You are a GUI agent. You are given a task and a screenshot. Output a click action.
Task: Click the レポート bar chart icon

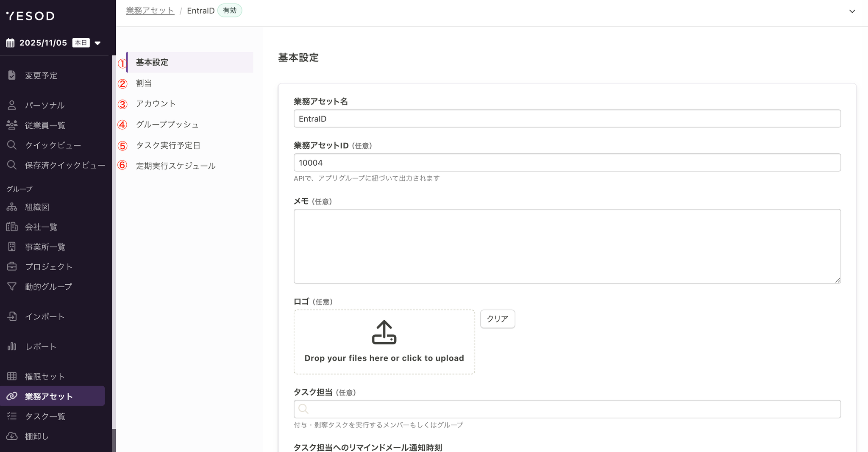(x=12, y=347)
